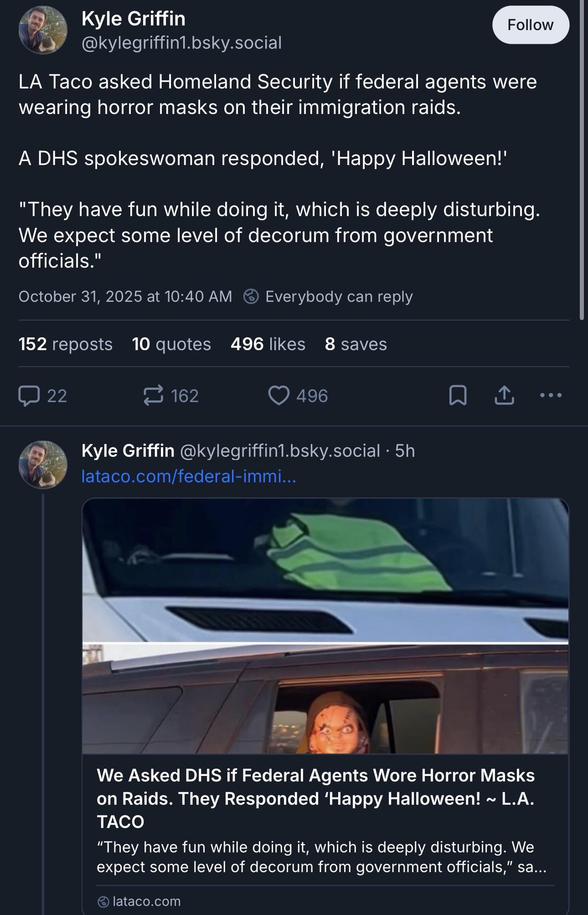This screenshot has width=588, height=915.
Task: Open the L.A. TACO article headline card
Action: 315,798
